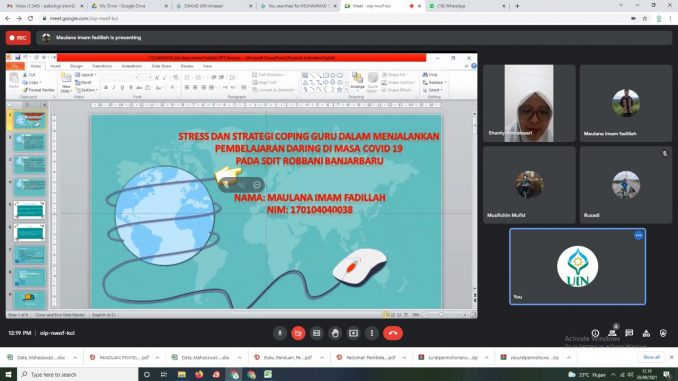Viewport: 678px width, 381px height.
Task: Open the Slide Show ribbon tab
Action: (x=161, y=66)
